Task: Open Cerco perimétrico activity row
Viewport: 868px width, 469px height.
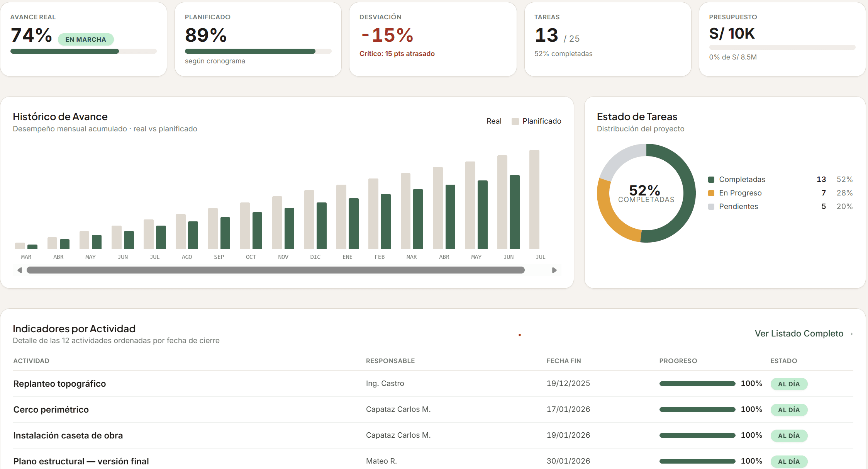Action: [x=433, y=410]
